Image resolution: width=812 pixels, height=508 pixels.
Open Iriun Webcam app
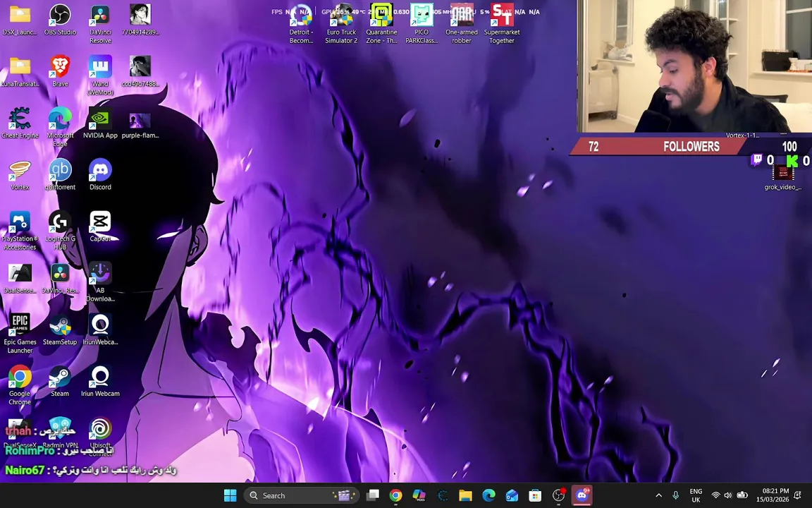click(x=100, y=382)
